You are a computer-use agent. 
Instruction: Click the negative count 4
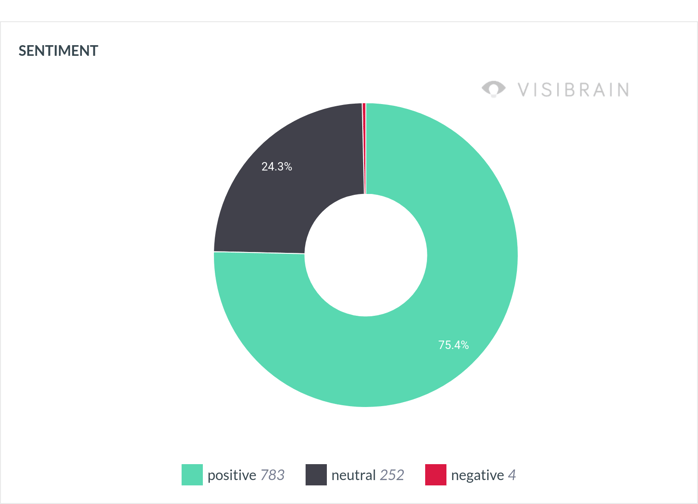(512, 475)
